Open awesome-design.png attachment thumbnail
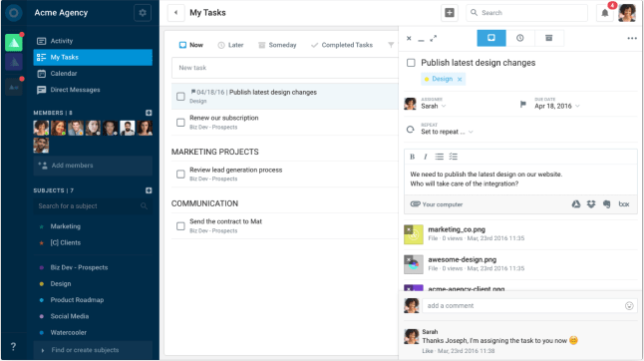 click(x=414, y=264)
